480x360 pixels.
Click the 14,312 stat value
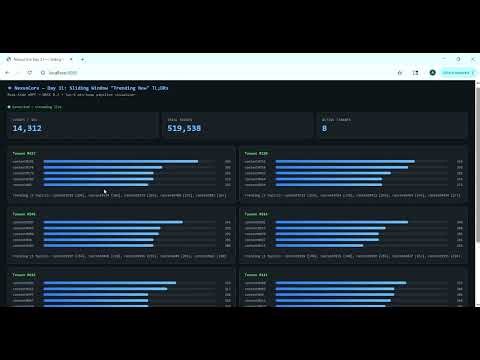click(27, 128)
